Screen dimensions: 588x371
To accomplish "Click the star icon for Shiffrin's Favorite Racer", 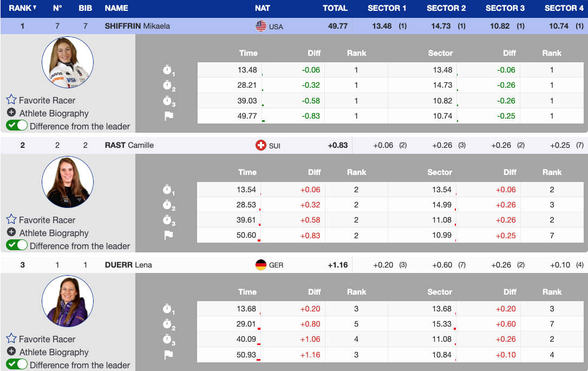I will click(11, 100).
